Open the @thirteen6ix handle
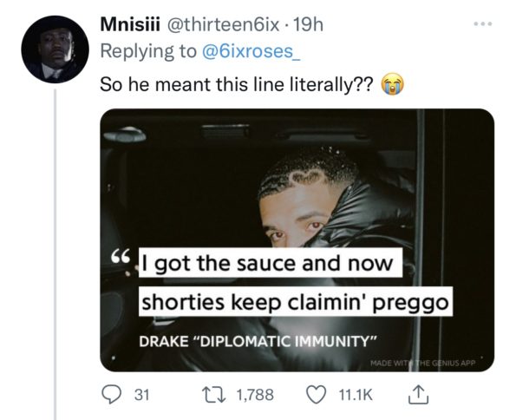This screenshot has width=516, height=420. pos(224,24)
